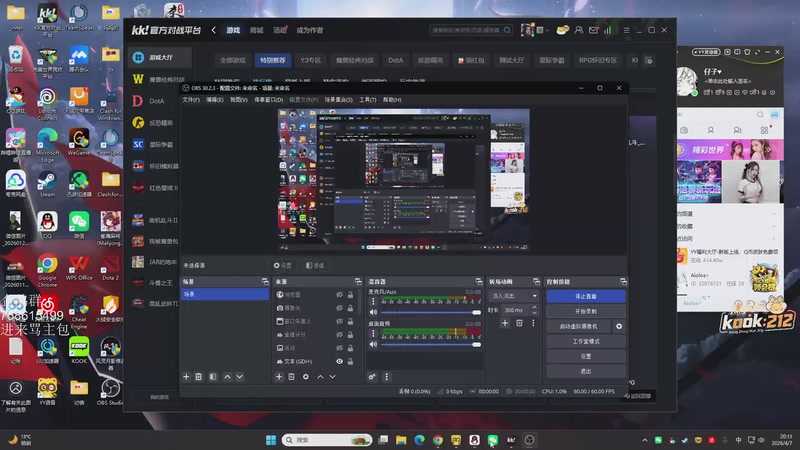Remove scene transition using trash icon

click(x=519, y=322)
